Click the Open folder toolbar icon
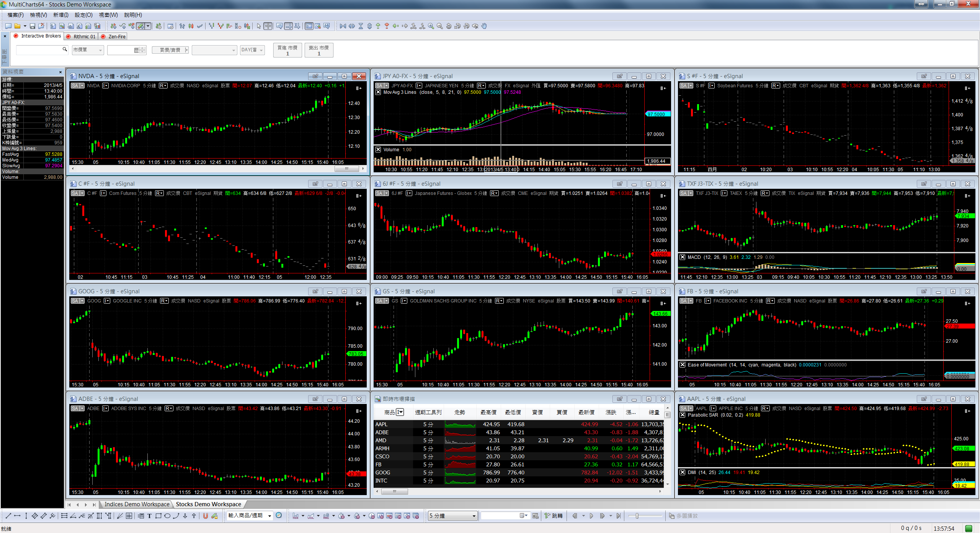This screenshot has width=980, height=533. point(17,26)
